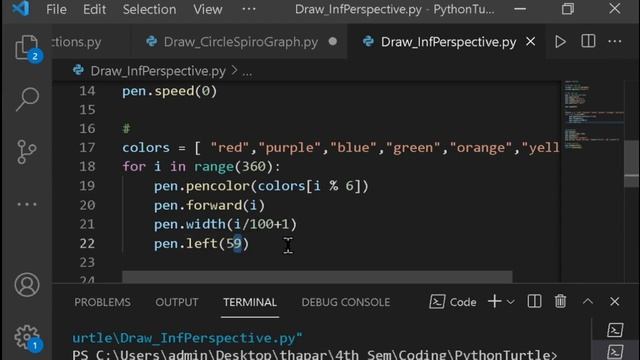Open the Manage gear settings icon
640x360 pixels.
27,338
